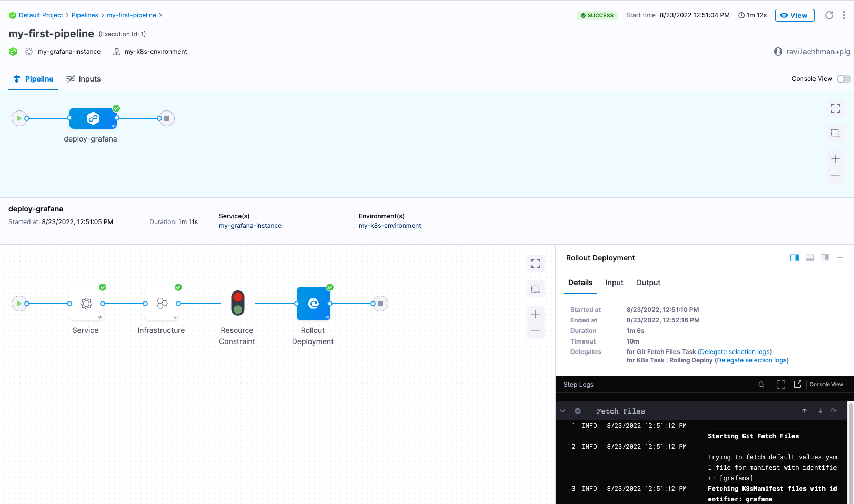The image size is (854, 504).
Task: Click fit-to-selection icon in stage graph
Action: tap(536, 289)
